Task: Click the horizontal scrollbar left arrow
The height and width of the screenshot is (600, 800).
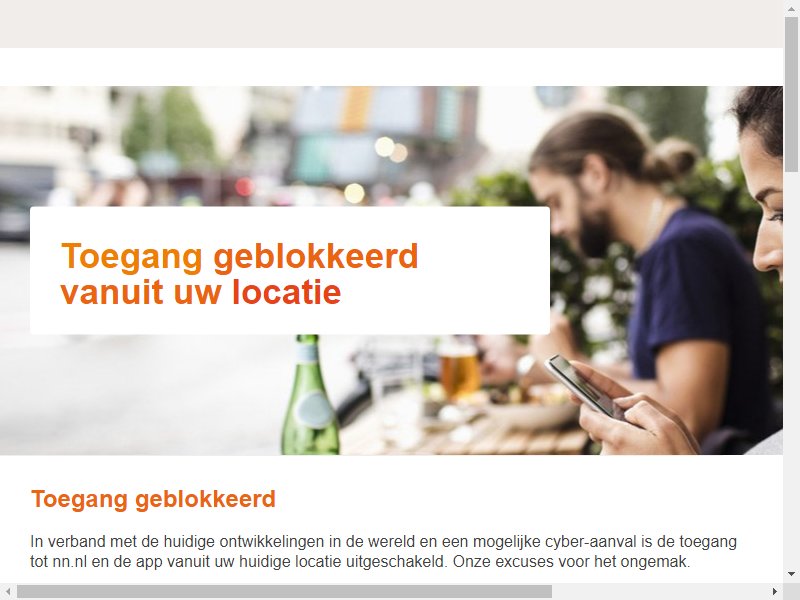Action: coord(8,592)
